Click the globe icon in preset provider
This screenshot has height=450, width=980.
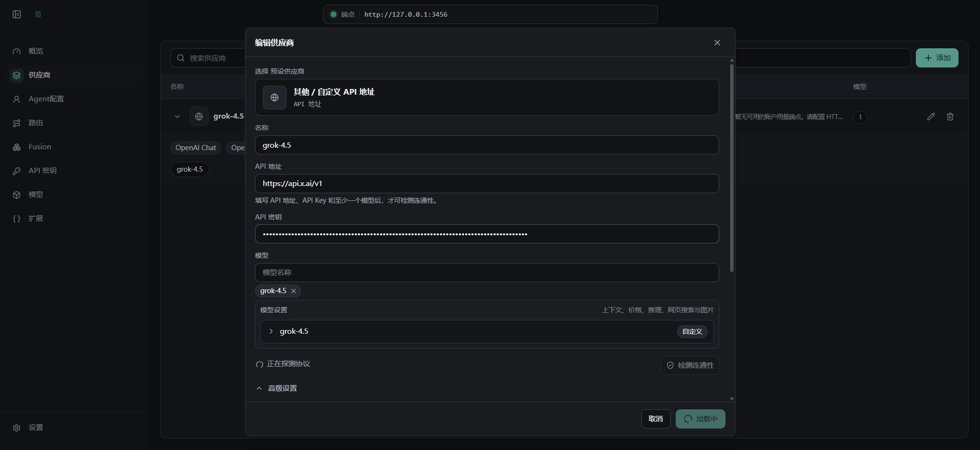click(275, 98)
